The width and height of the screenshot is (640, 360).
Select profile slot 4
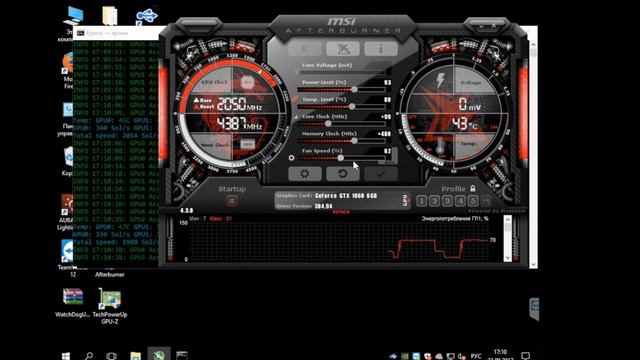pyautogui.click(x=460, y=201)
